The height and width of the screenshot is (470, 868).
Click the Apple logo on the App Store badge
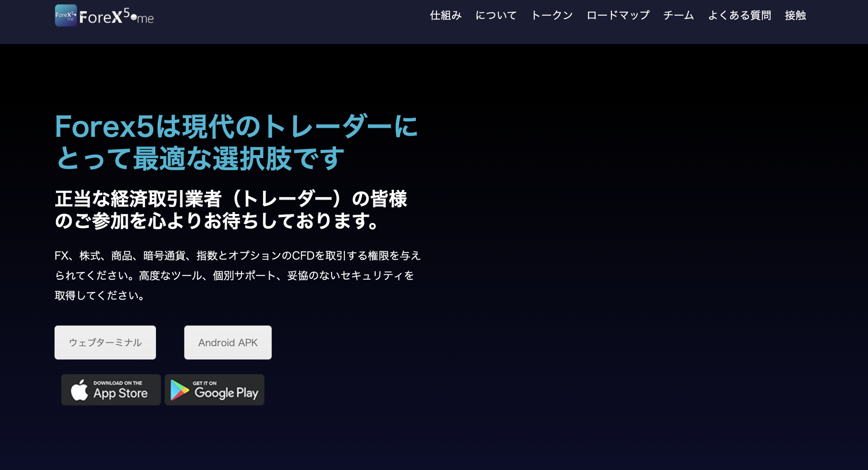tap(79, 390)
